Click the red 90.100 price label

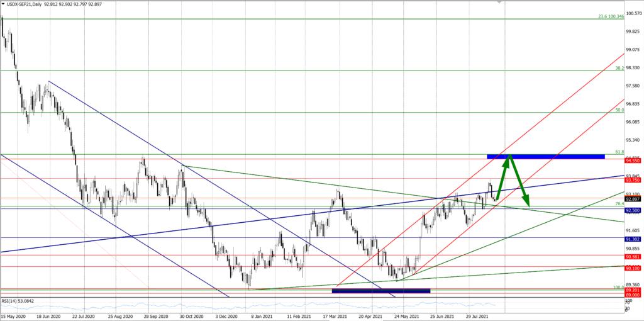coord(632,268)
